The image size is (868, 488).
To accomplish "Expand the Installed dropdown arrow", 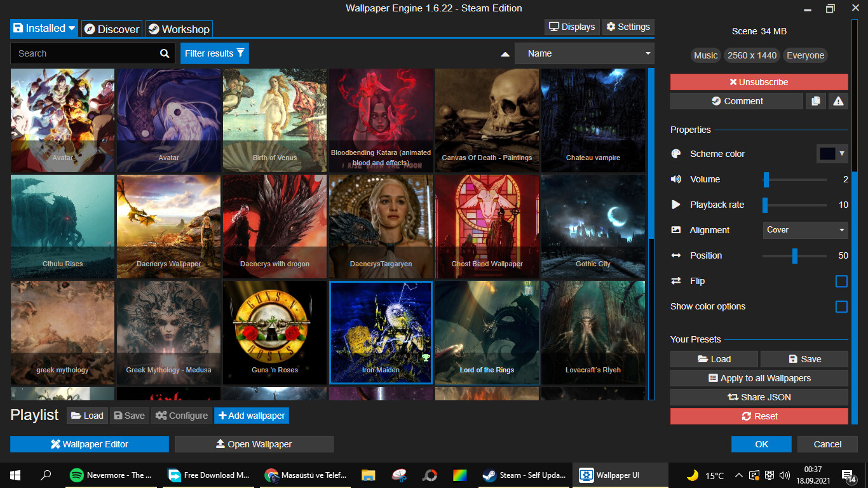I will (x=72, y=29).
